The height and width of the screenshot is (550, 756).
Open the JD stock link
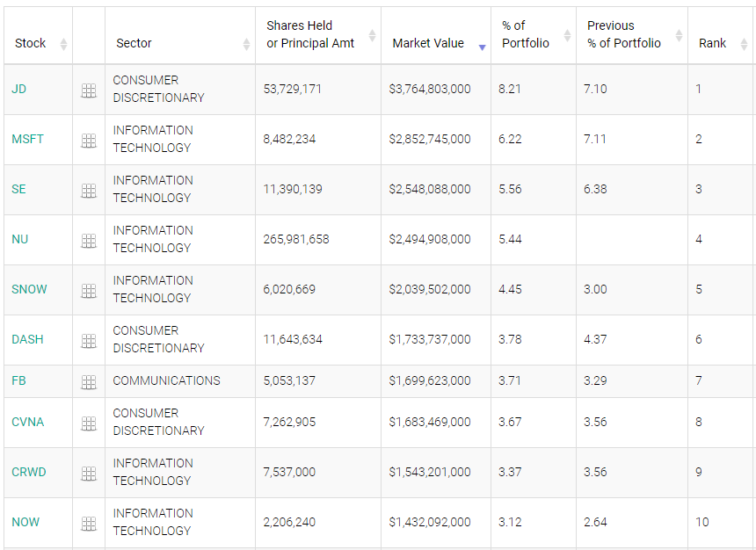click(18, 89)
